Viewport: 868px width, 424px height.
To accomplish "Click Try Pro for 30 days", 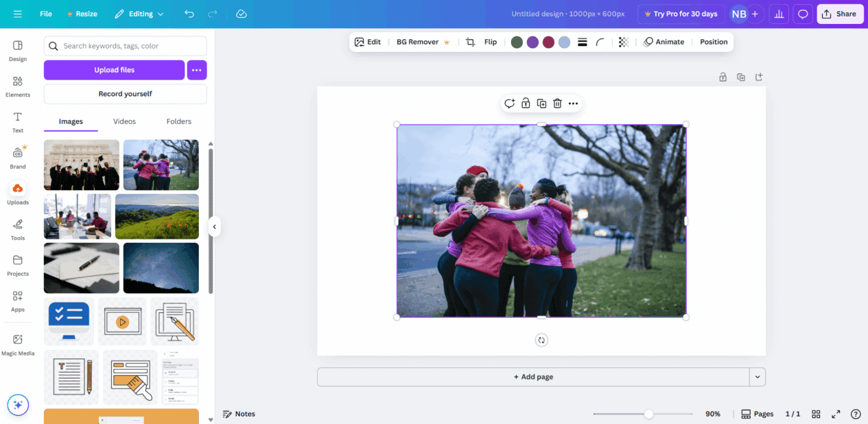I will coord(681,14).
